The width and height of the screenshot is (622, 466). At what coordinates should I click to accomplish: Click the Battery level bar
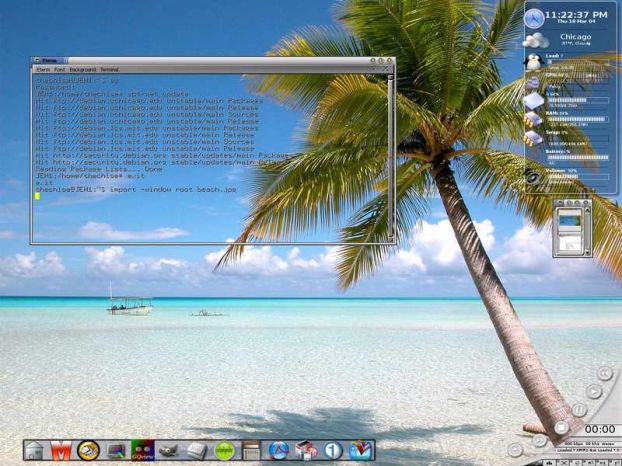[x=578, y=157]
